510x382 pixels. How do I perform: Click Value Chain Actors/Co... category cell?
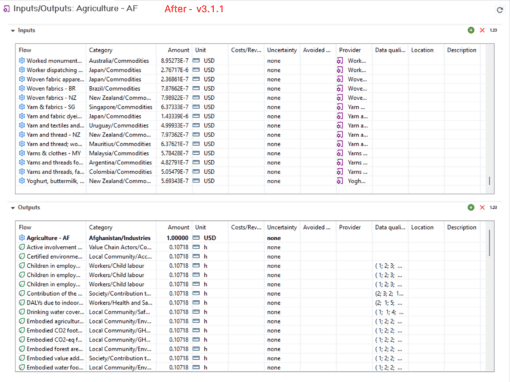tap(120, 247)
